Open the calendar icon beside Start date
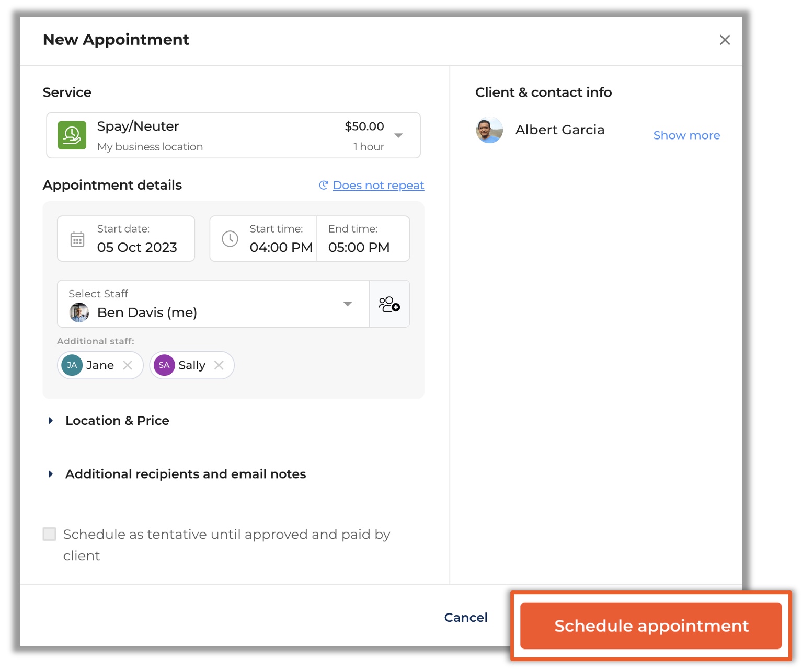The height and width of the screenshot is (672, 802). coord(77,238)
